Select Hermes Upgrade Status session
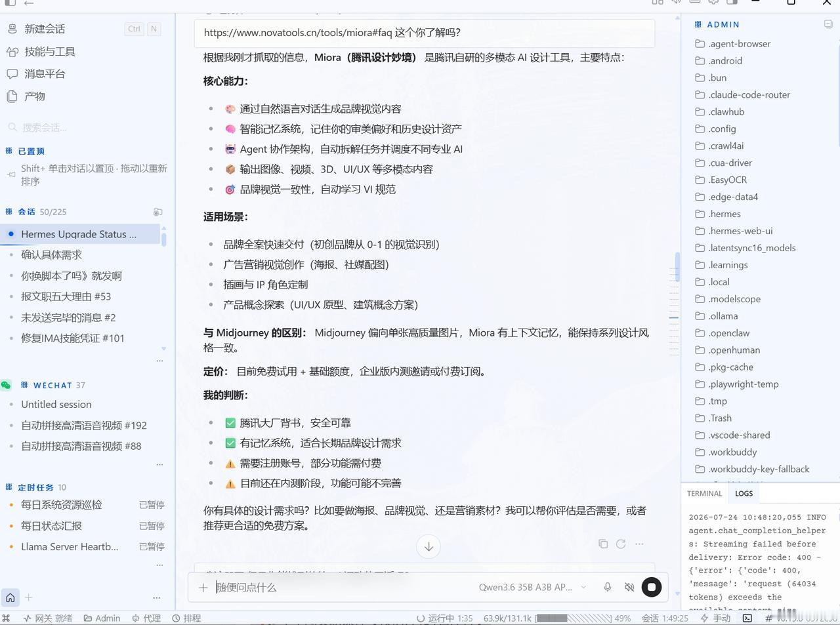This screenshot has width=840, height=625. [80, 234]
